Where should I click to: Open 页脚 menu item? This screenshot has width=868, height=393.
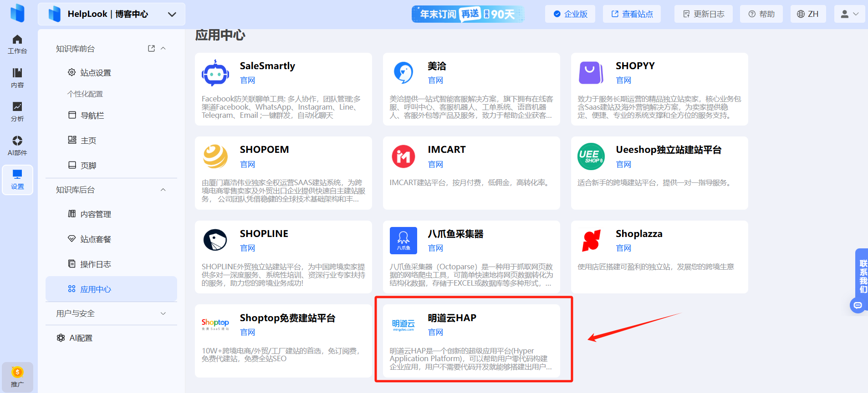pos(111,166)
